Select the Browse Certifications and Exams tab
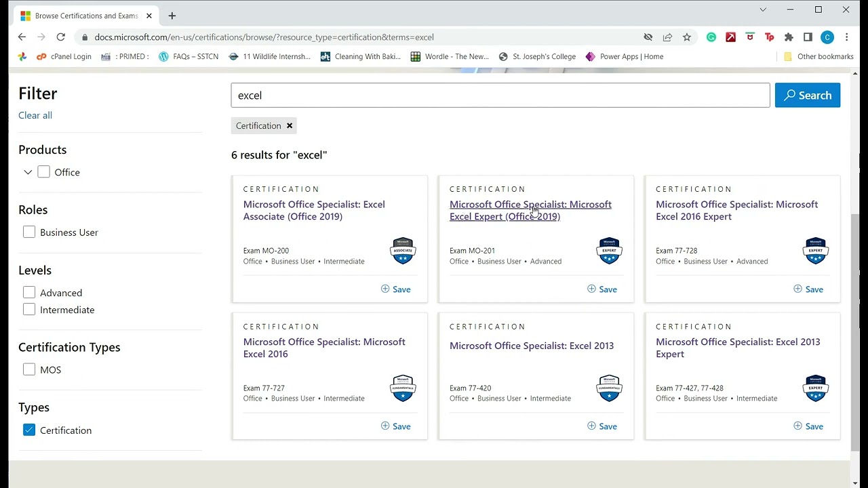 [x=87, y=16]
